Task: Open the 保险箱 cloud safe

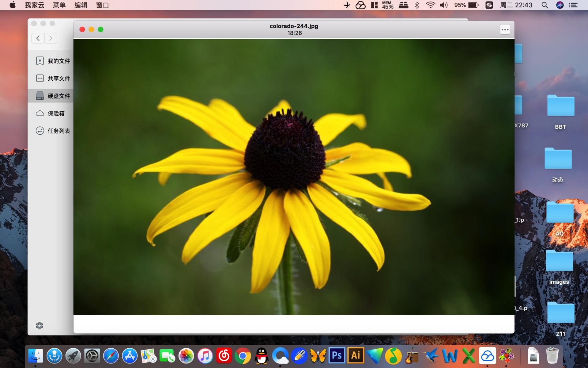Action: tap(51, 113)
